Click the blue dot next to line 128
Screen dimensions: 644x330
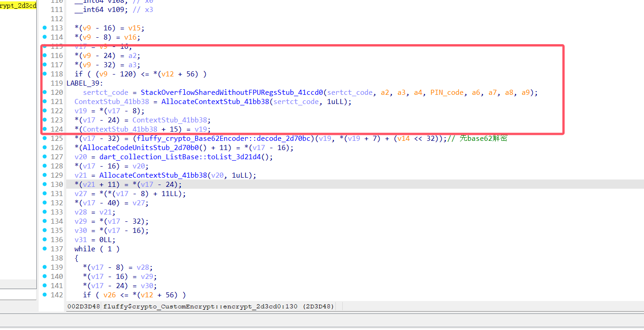tap(44, 166)
